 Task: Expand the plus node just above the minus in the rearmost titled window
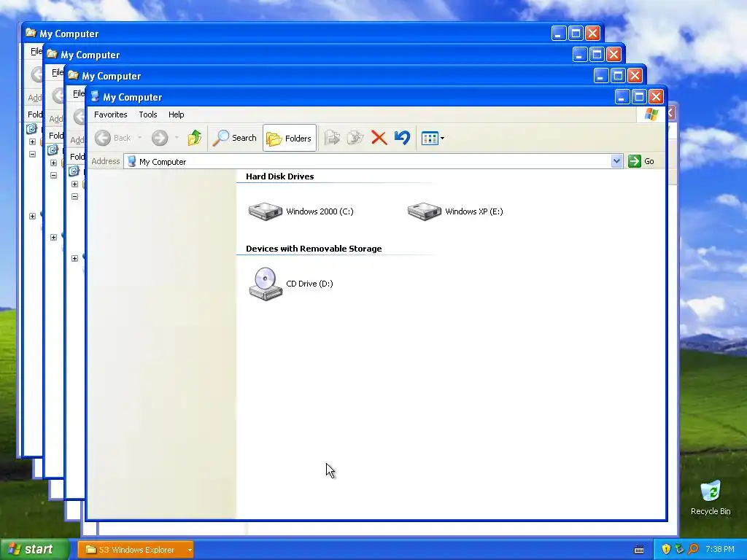(32, 141)
